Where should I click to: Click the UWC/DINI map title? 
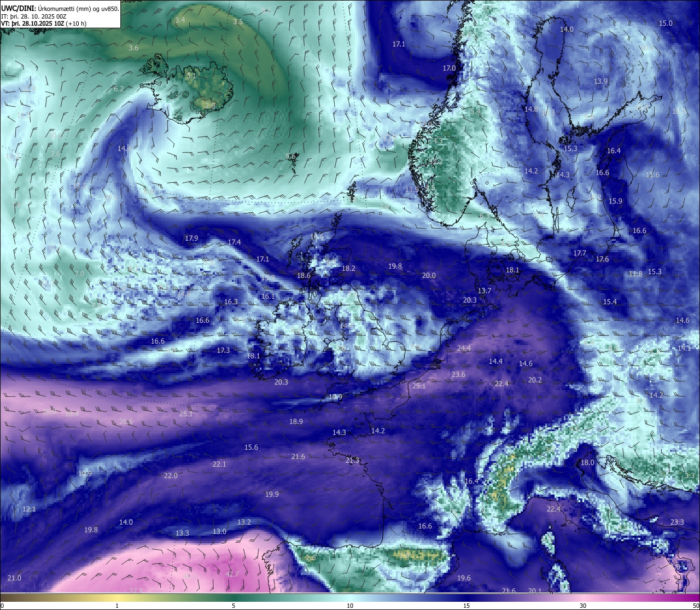(x=60, y=9)
